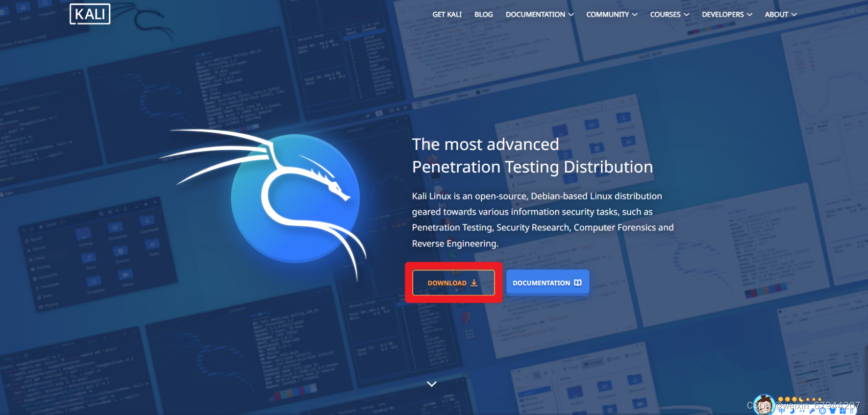This screenshot has width=868, height=415.
Task: Click the Kali logo in the header
Action: point(90,14)
